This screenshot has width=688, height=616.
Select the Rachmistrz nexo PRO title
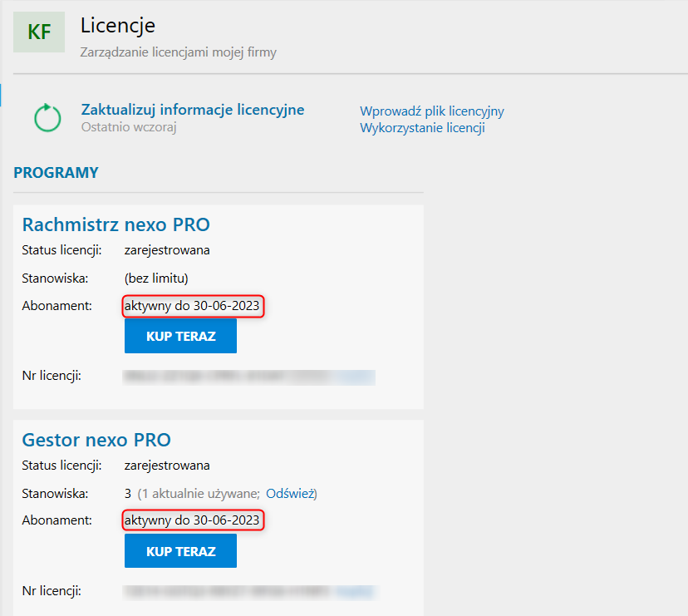pyautogui.click(x=115, y=224)
